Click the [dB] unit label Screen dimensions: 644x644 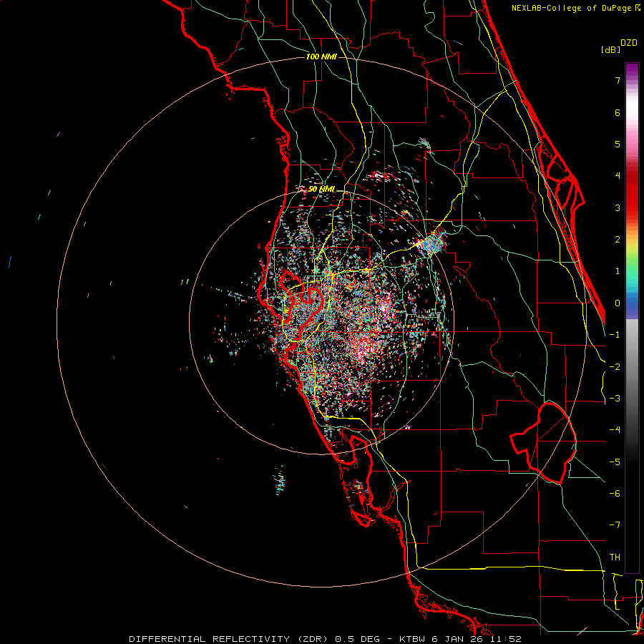tap(610, 49)
